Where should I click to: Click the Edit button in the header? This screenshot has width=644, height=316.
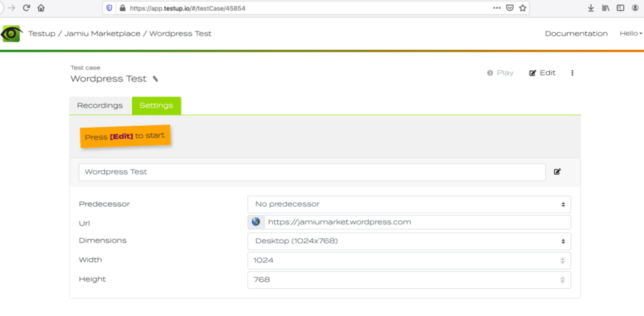(x=543, y=73)
